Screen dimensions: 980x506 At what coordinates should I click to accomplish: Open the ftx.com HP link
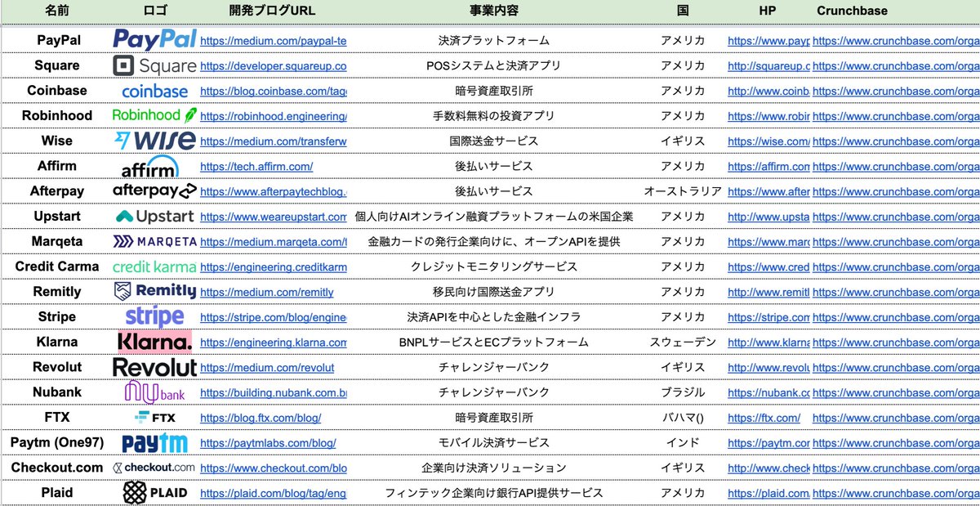click(x=764, y=418)
